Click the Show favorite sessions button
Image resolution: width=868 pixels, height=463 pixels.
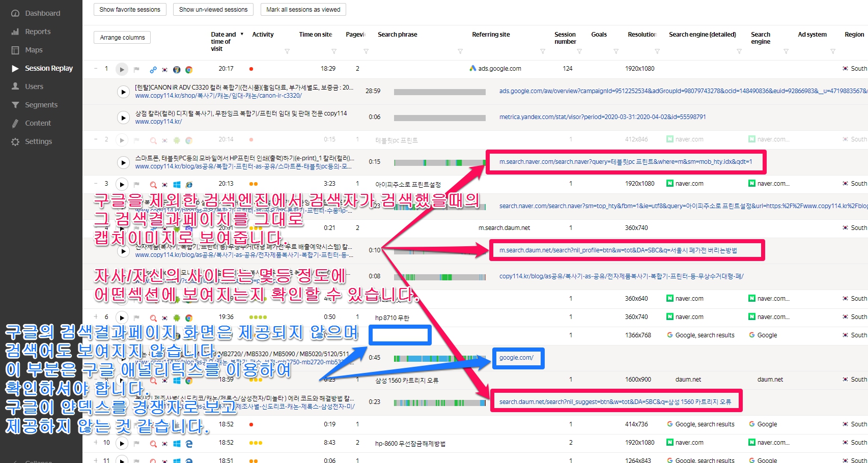coord(130,9)
